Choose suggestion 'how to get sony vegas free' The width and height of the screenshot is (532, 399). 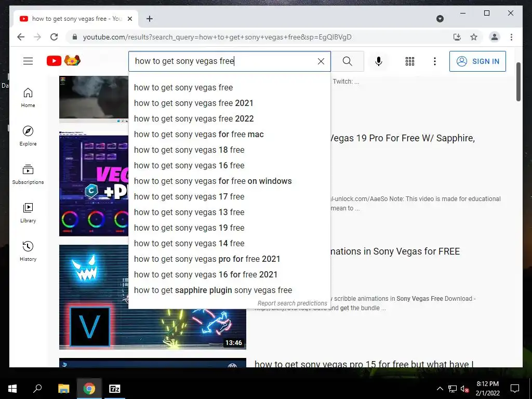tap(229, 87)
